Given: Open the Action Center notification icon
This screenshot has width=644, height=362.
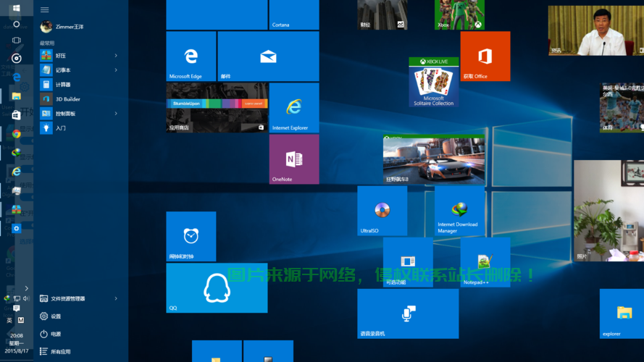Looking at the screenshot, I should click(x=17, y=308).
